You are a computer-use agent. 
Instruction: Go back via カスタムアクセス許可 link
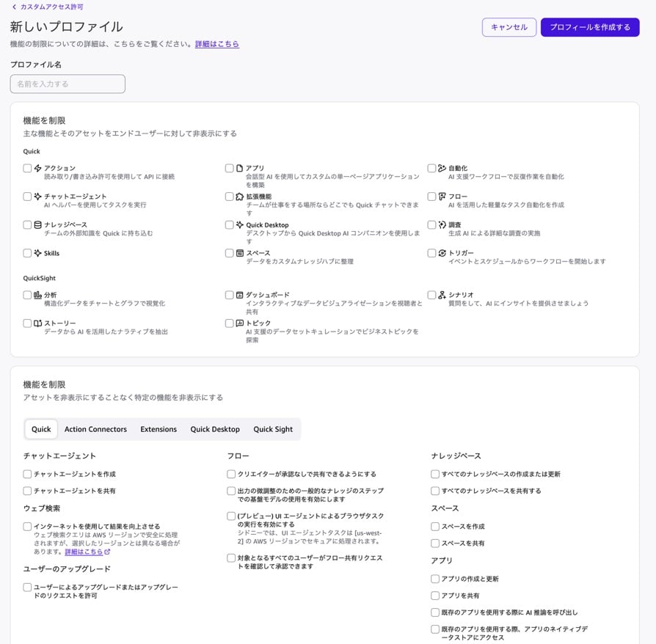tap(52, 7)
